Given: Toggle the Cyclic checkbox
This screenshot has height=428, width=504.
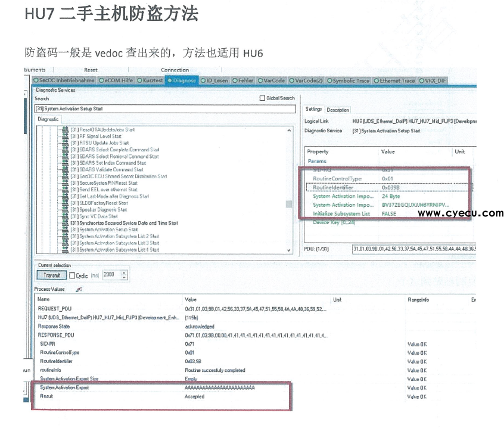Looking at the screenshot, I should pyautogui.click(x=72, y=275).
